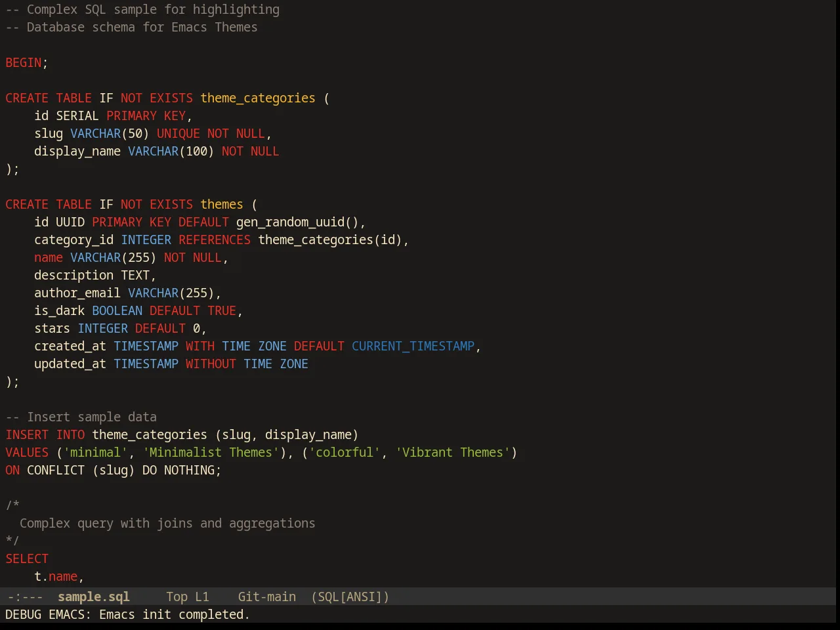This screenshot has height=630, width=840.
Task: Click the Git-main version control indicator
Action: [266, 597]
